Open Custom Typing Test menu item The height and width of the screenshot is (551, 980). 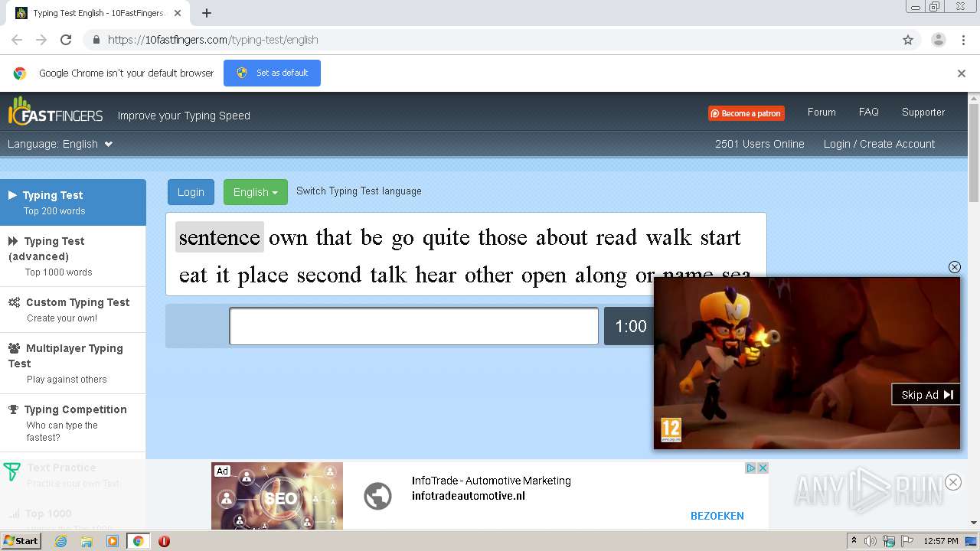[x=73, y=310]
